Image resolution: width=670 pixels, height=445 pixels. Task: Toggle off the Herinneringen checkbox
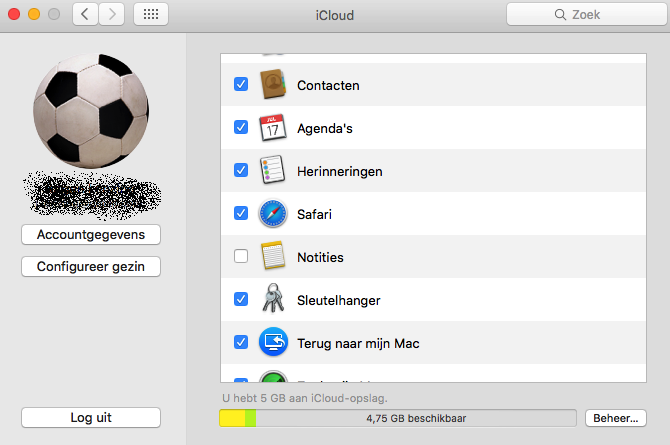[x=241, y=170]
